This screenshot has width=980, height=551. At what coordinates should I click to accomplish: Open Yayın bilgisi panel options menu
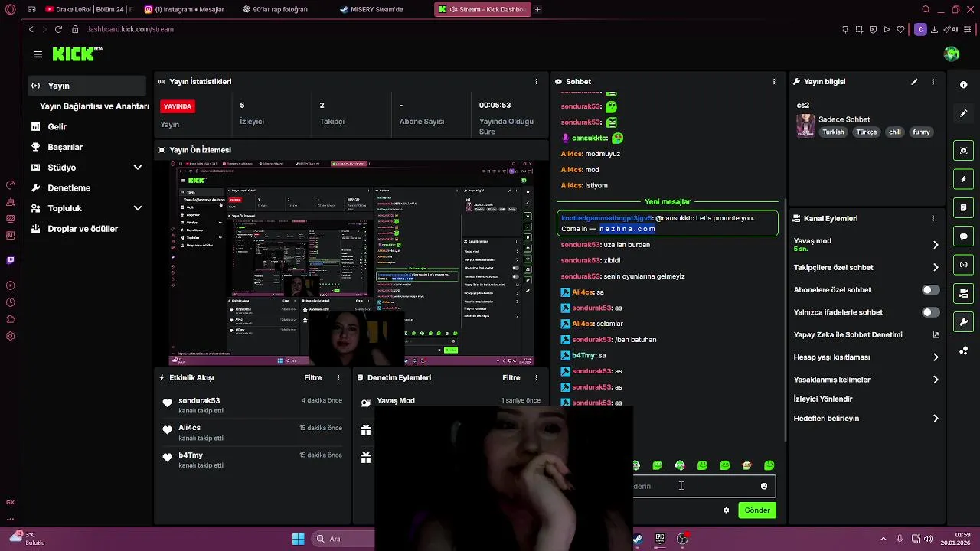933,81
